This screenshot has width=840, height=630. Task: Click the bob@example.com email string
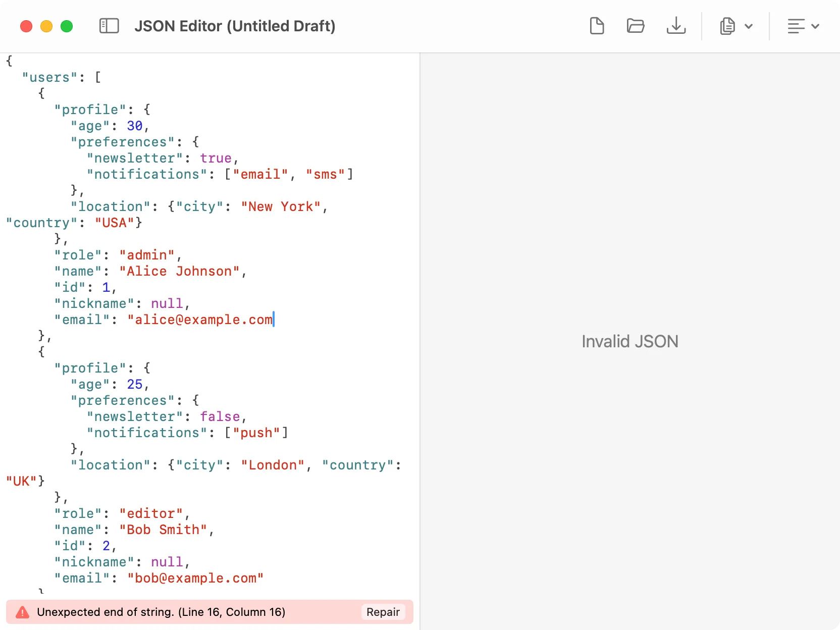[197, 578]
